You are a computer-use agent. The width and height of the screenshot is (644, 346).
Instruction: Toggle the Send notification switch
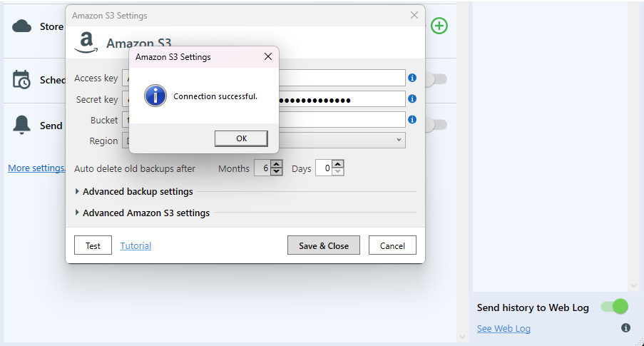[436, 125]
